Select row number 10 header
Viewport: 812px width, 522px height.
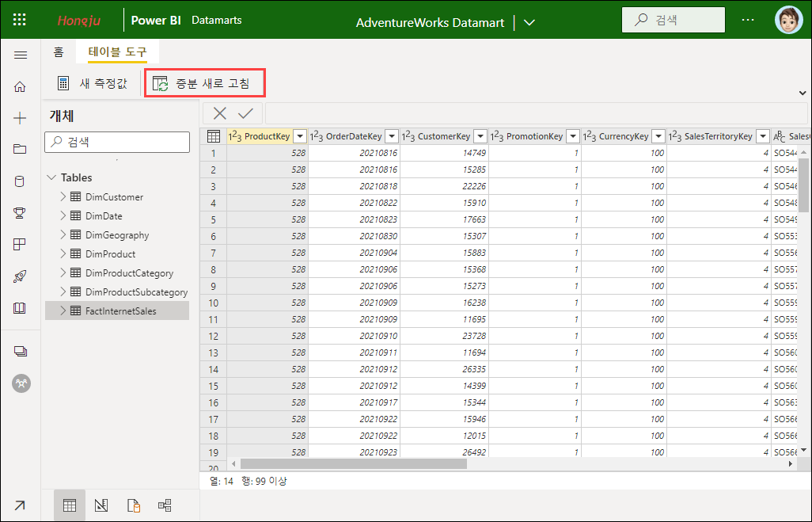pos(214,303)
